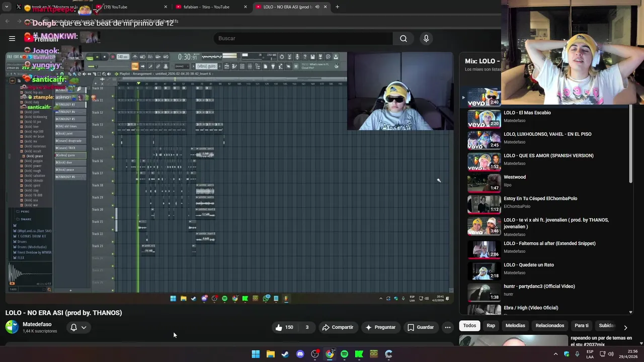Expand notification options chevron beside bell
The width and height of the screenshot is (644, 362).
click(84, 327)
